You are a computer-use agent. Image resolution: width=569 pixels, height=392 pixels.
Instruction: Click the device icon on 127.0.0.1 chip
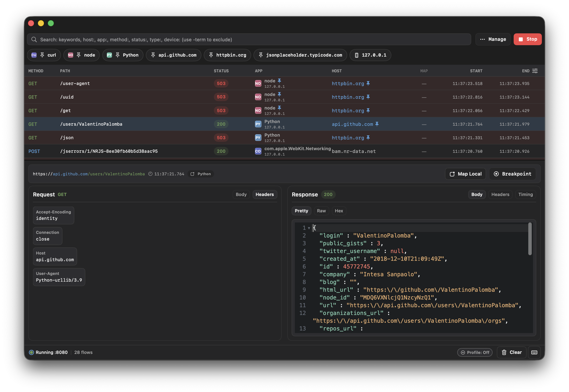tap(356, 55)
